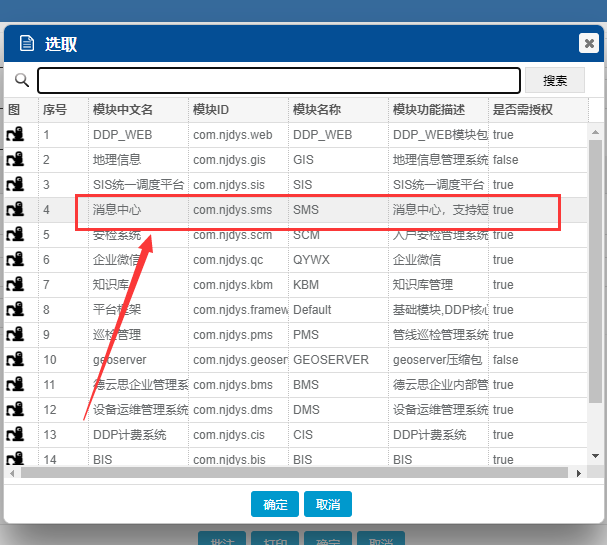Click into the search text field
The height and width of the screenshot is (545, 607).
pos(279,81)
